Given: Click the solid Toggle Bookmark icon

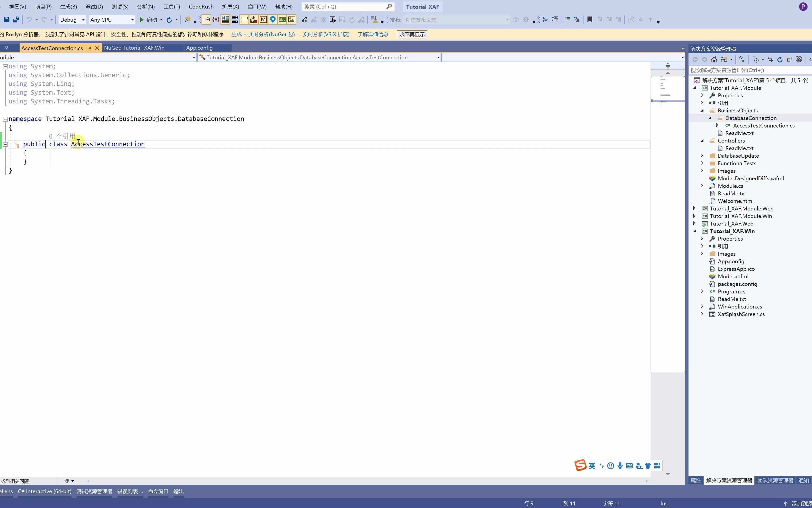Looking at the screenshot, I should (x=590, y=19).
